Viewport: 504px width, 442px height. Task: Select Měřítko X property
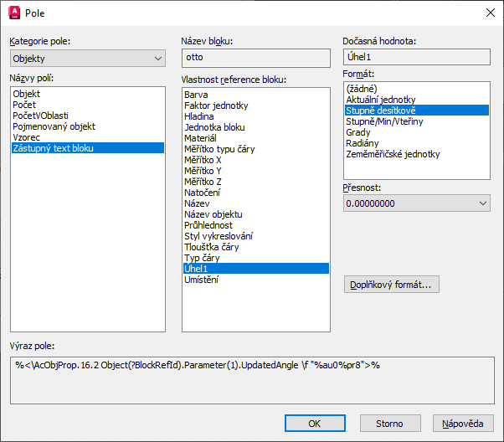point(203,160)
